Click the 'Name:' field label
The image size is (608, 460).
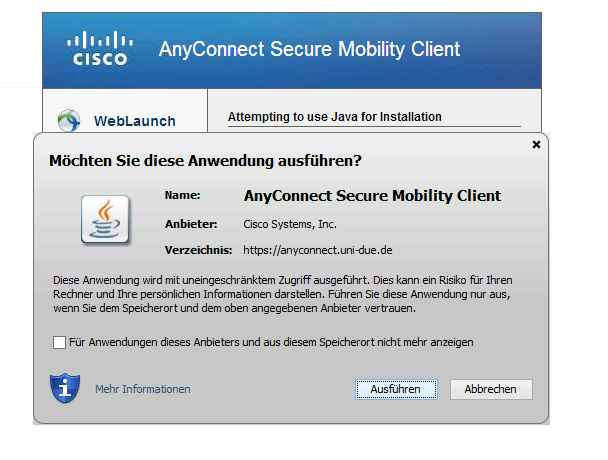point(183,196)
